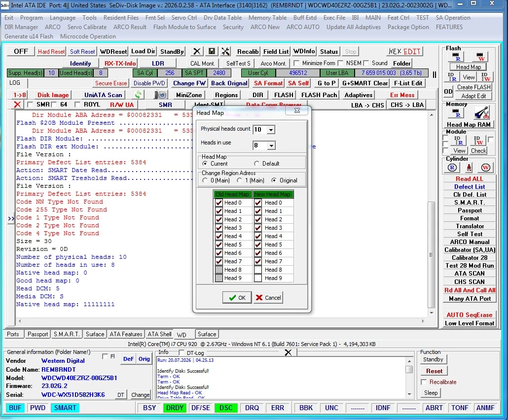Click the black X icon beside StandBy

[197, 51]
